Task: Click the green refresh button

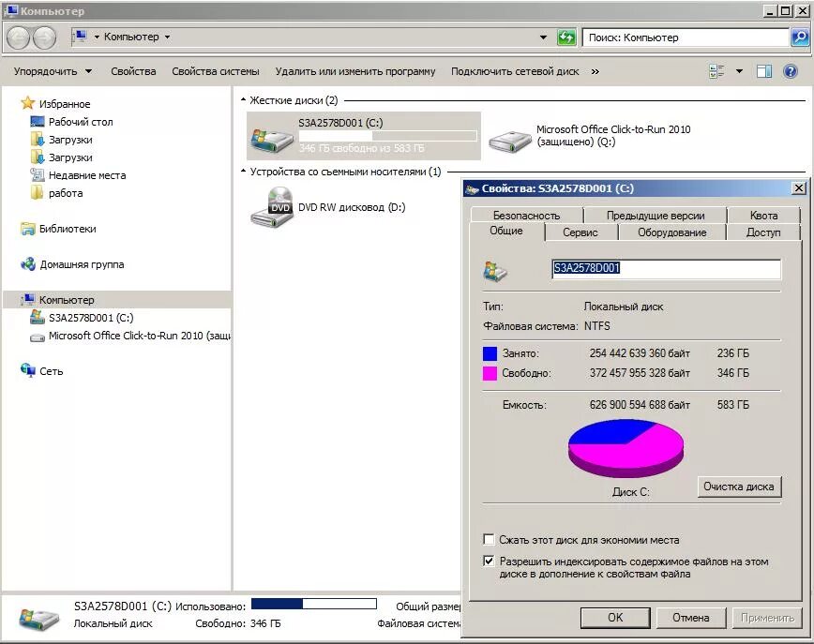Action: (x=566, y=37)
